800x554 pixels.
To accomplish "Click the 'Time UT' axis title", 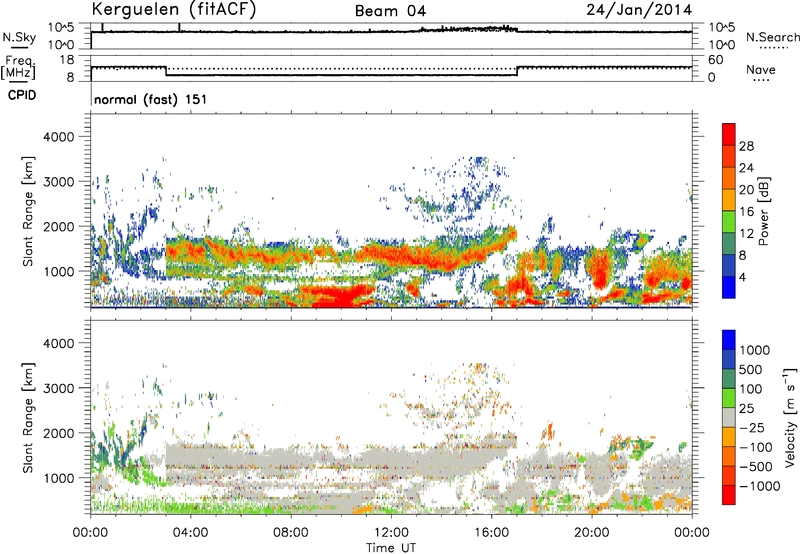I will [x=391, y=548].
